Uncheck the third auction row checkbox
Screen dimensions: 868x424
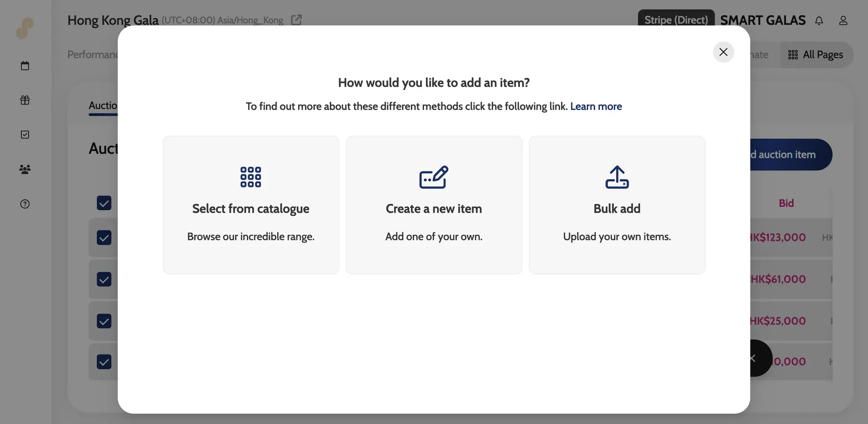pos(104,321)
